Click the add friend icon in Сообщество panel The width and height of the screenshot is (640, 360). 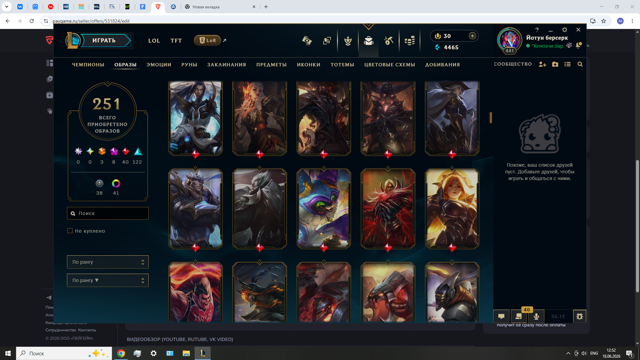(x=542, y=64)
